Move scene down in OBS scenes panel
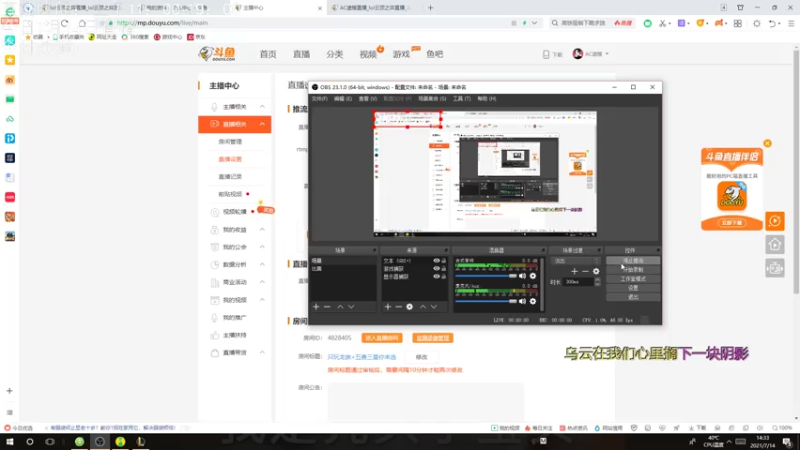Viewport: 800px width, 450px height. point(351,307)
